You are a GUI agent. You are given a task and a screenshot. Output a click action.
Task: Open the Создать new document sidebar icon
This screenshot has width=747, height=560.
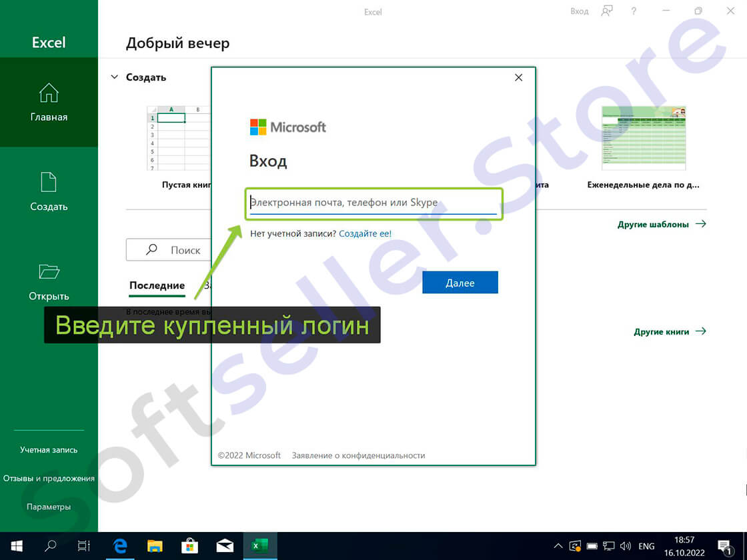tap(49, 183)
